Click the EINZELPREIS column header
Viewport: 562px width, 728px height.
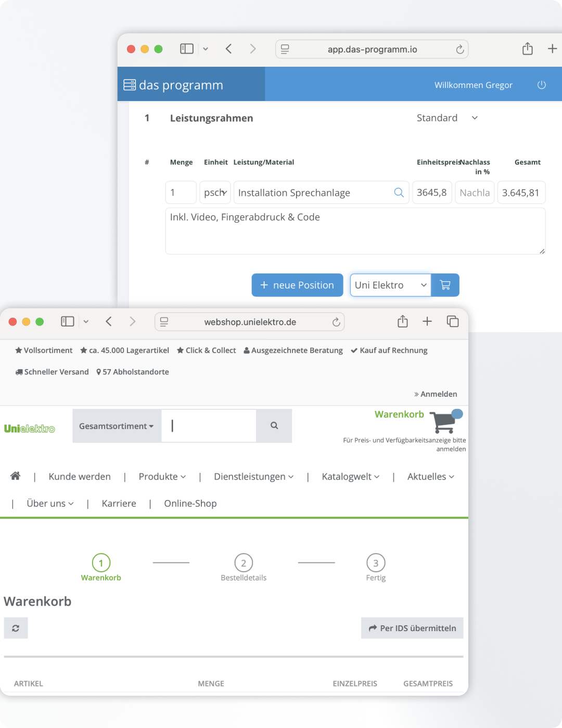coord(355,684)
